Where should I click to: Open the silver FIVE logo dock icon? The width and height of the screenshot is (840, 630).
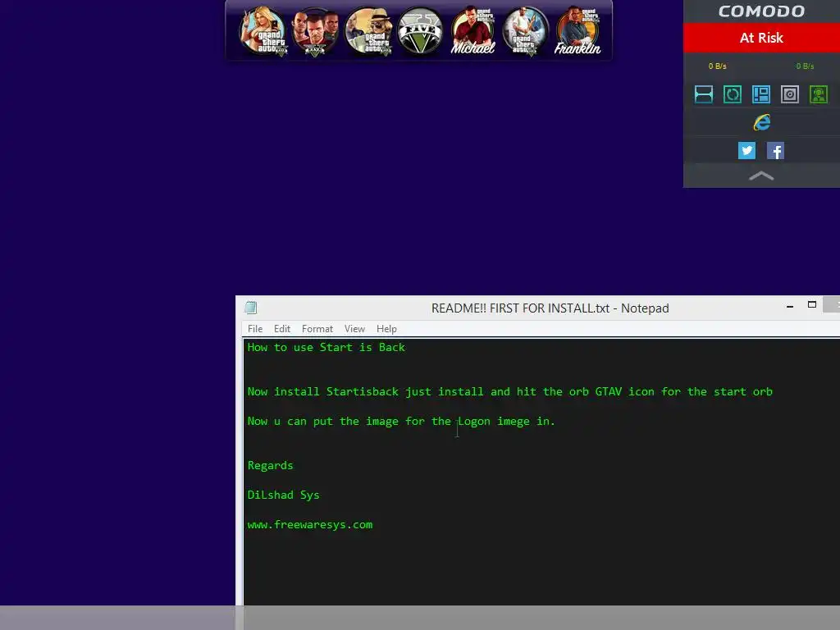click(420, 31)
